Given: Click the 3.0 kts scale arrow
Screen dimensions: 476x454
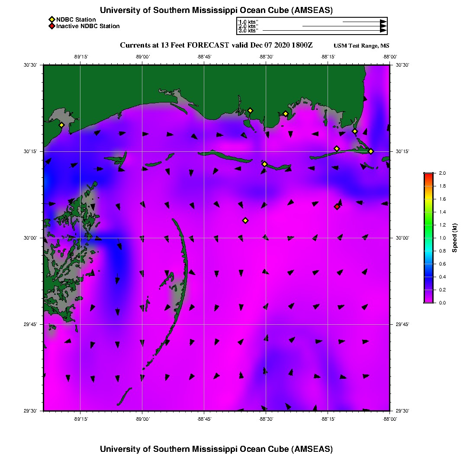Looking at the screenshot, I should [324, 31].
